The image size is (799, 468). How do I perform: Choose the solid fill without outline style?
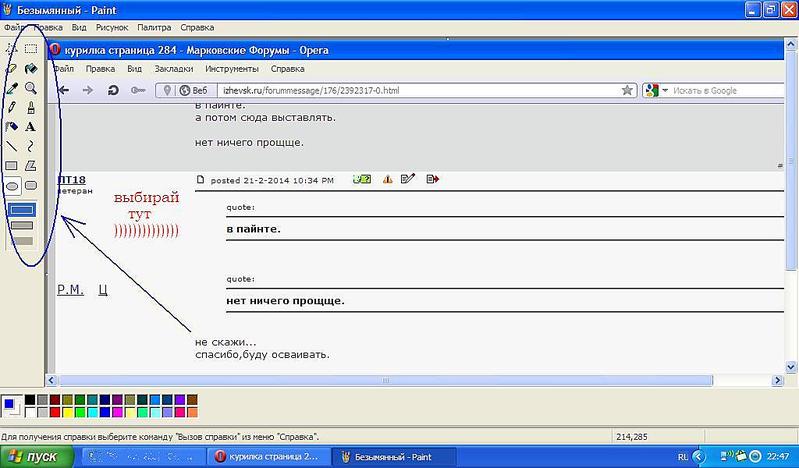pos(22,241)
